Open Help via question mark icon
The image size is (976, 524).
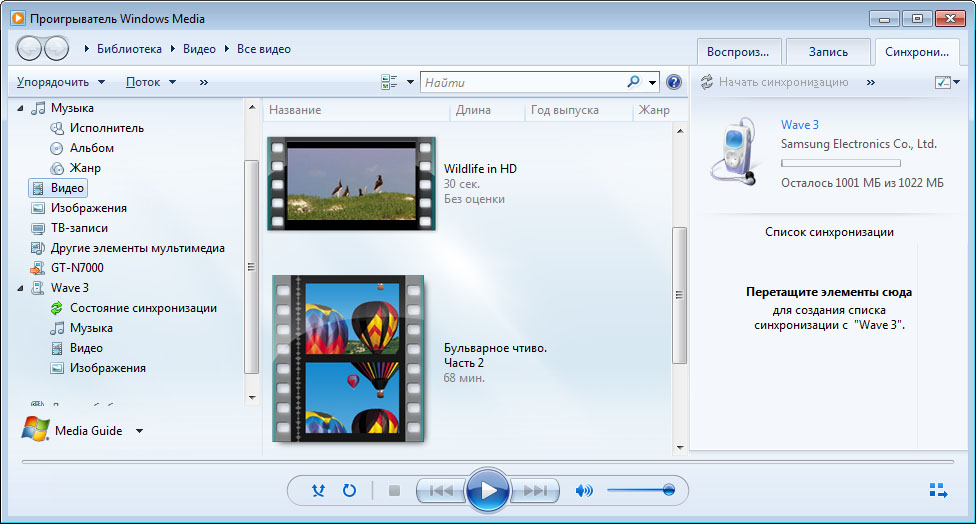673,82
